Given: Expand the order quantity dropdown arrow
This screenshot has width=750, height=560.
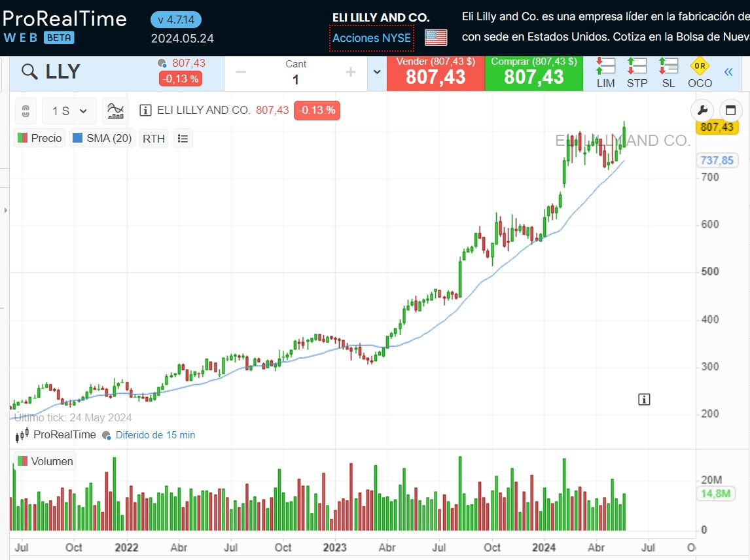Looking at the screenshot, I should point(376,73).
